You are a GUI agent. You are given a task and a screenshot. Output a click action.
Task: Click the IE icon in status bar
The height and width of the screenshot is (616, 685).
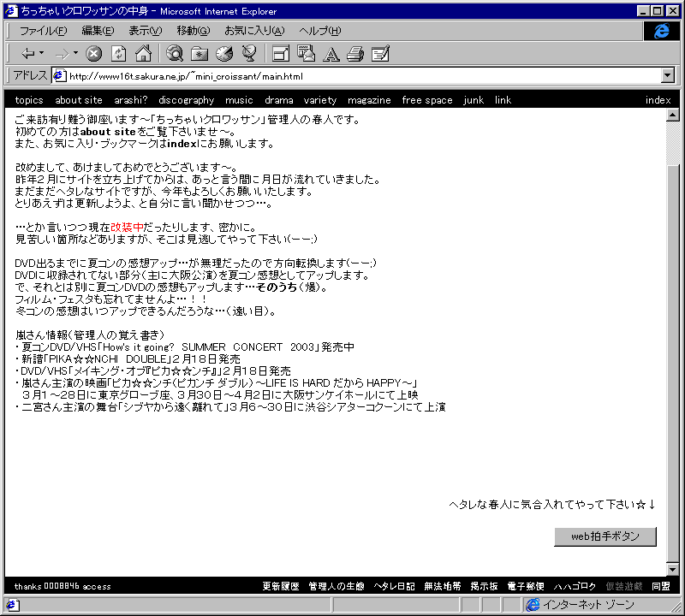11,605
